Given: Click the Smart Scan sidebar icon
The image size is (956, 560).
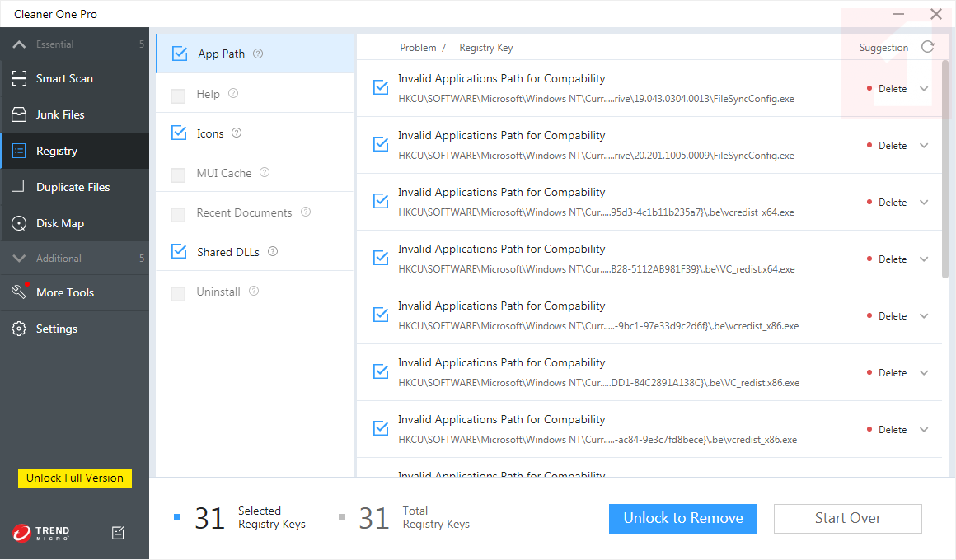Looking at the screenshot, I should tap(19, 78).
